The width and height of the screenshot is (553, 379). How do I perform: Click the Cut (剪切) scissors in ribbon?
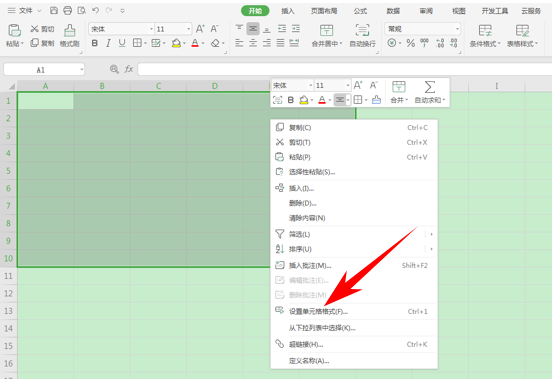click(42, 29)
